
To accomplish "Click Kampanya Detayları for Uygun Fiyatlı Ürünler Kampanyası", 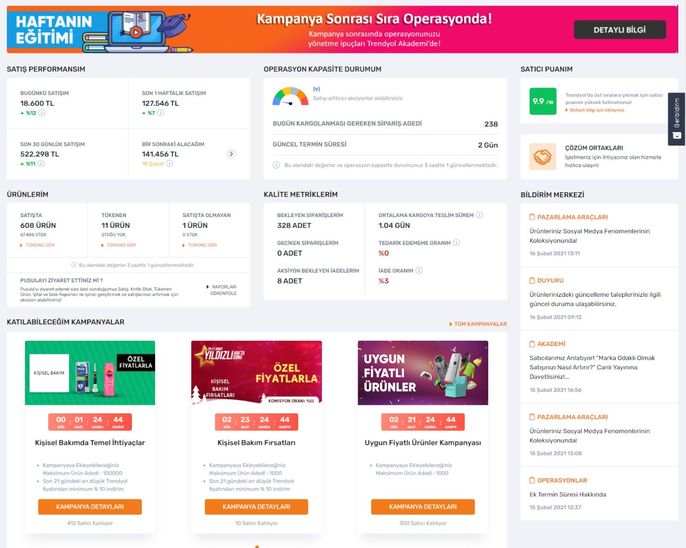I will (x=423, y=506).
